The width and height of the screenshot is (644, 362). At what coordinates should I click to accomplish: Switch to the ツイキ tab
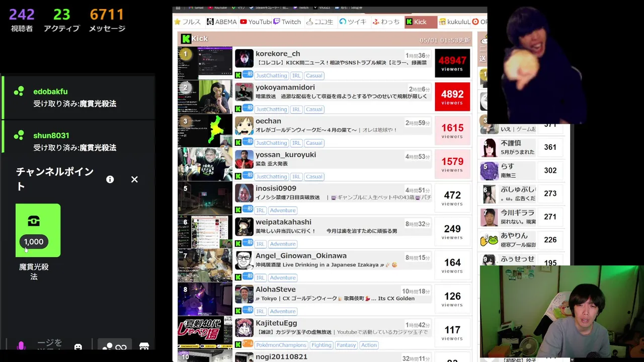coord(353,22)
